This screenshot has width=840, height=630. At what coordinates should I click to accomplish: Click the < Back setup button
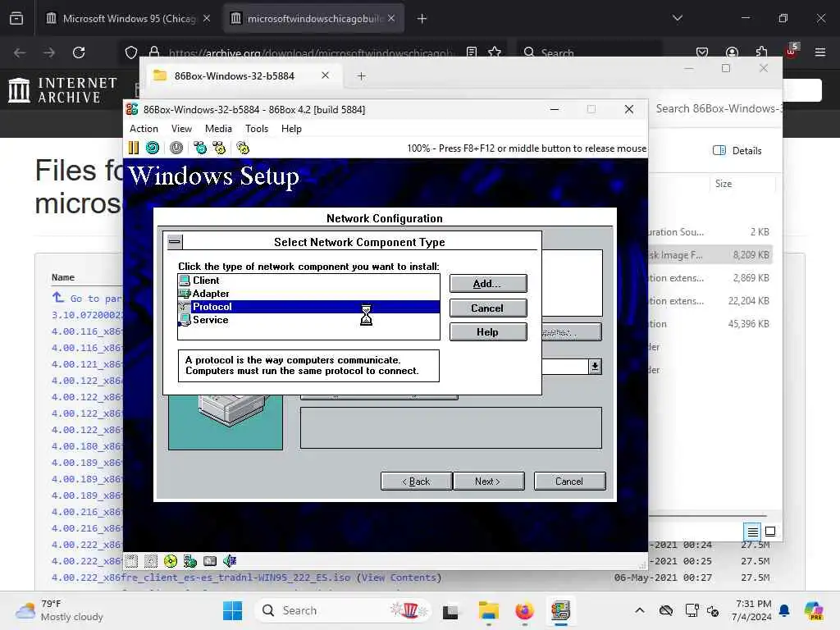(416, 481)
